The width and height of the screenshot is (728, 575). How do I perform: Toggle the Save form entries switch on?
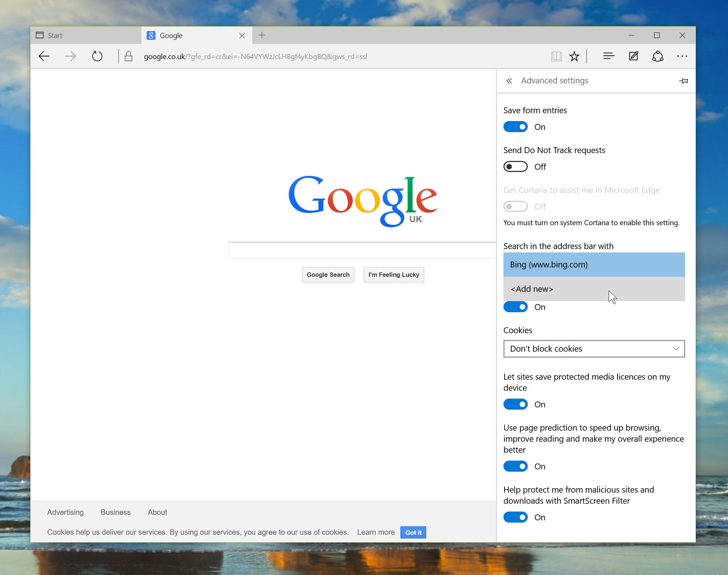pyautogui.click(x=514, y=127)
